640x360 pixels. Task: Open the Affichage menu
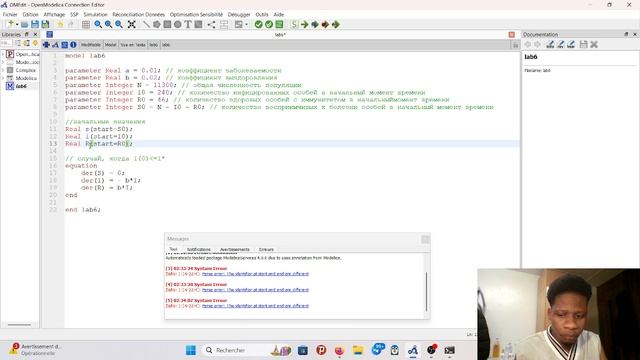click(x=54, y=14)
